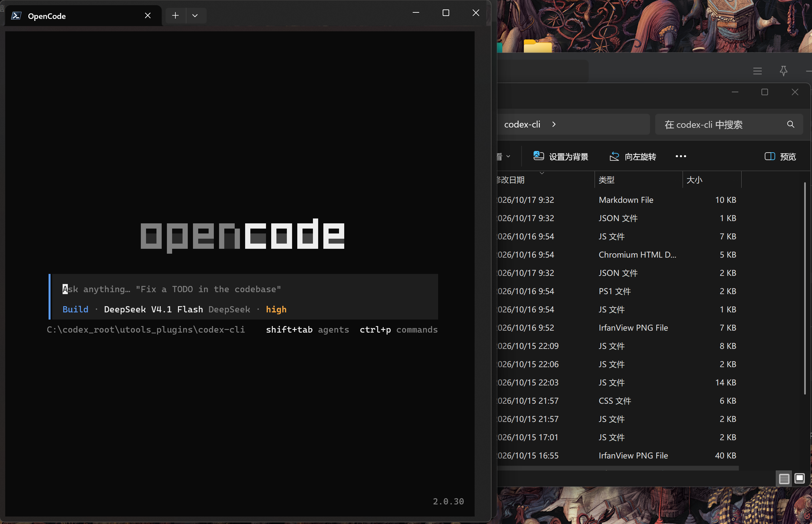Open the view dropdown in Explorer toolbar
This screenshot has width=812, height=524.
pos(504,157)
